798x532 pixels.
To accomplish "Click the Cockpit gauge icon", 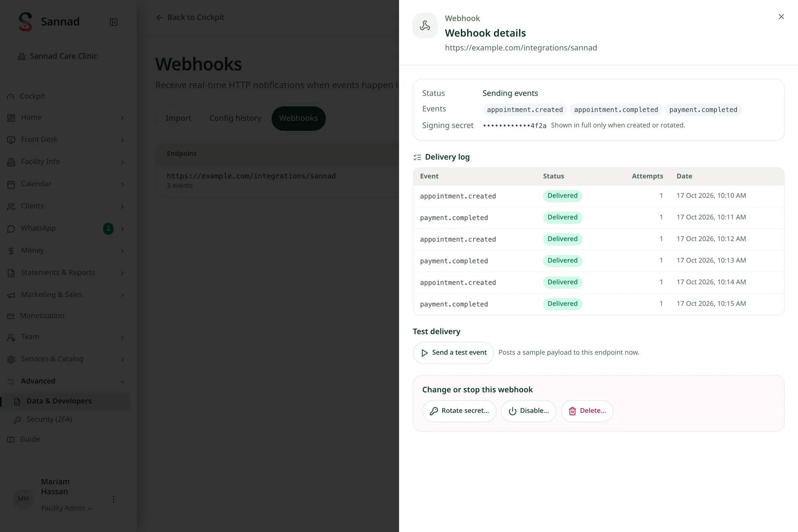I will [11, 96].
